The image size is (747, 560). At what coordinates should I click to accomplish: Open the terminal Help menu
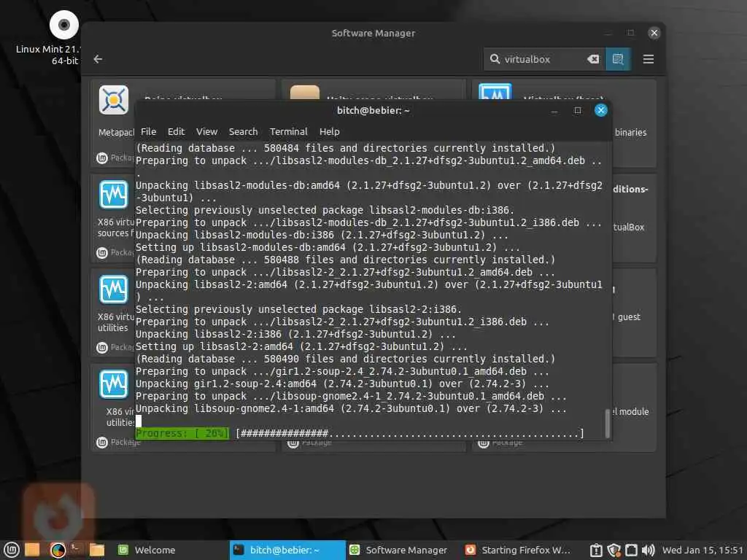click(329, 131)
